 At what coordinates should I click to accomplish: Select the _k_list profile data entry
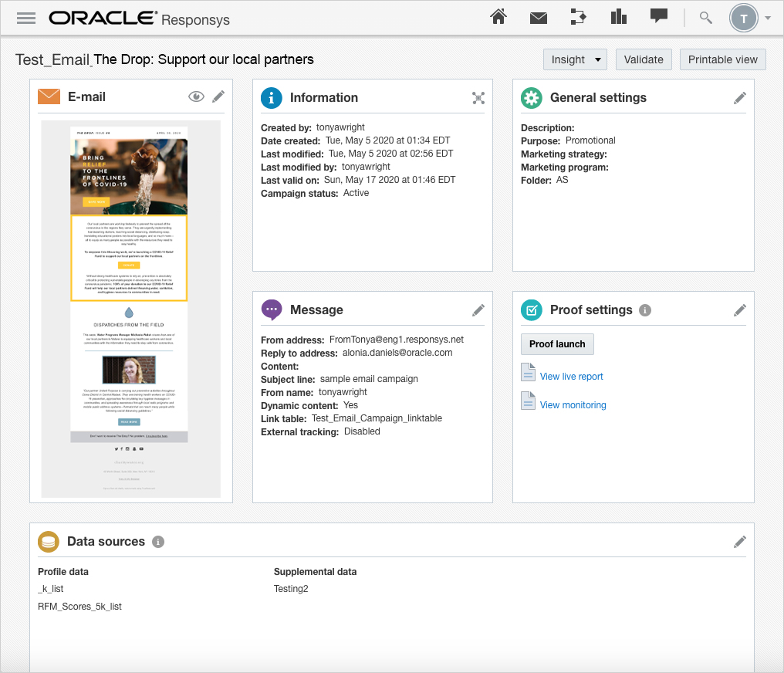pos(50,589)
